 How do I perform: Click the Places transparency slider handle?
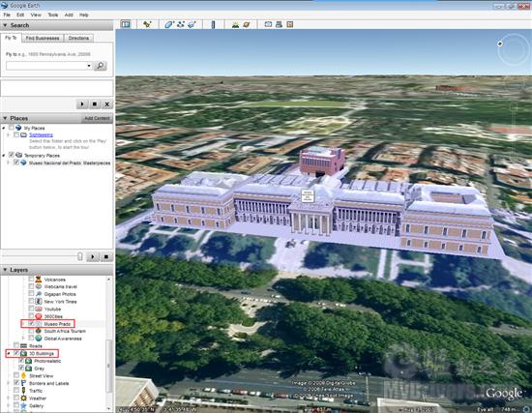pyautogui.click(x=80, y=256)
